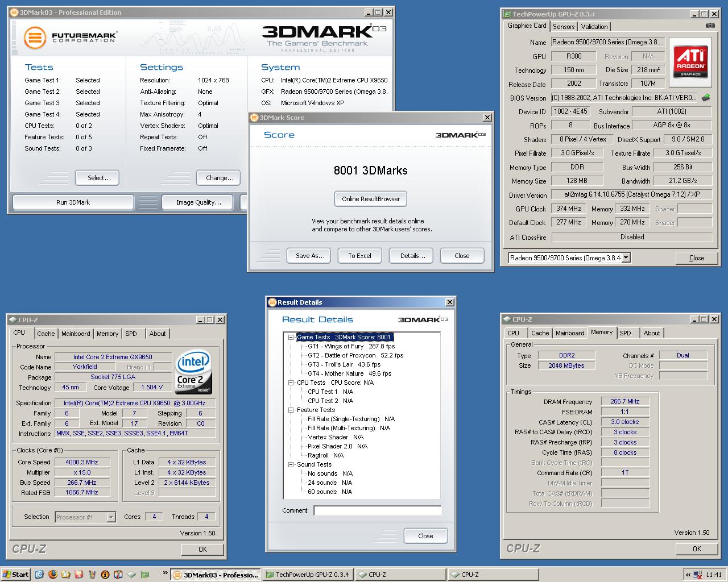728x582 pixels.
Task: Switch to the Sensors tab in GPU-Z
Action: pyautogui.click(x=564, y=27)
